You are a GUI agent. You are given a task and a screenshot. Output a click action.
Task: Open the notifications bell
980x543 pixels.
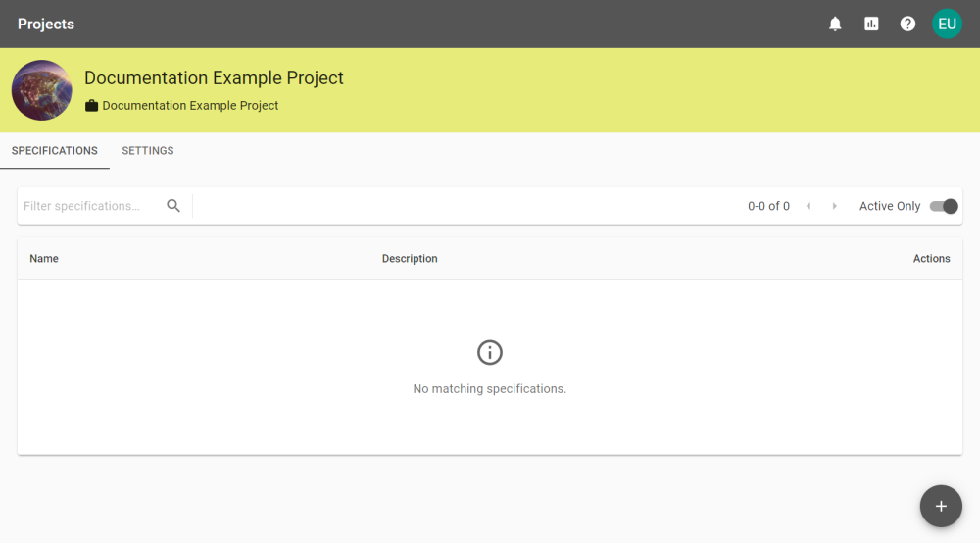(835, 24)
